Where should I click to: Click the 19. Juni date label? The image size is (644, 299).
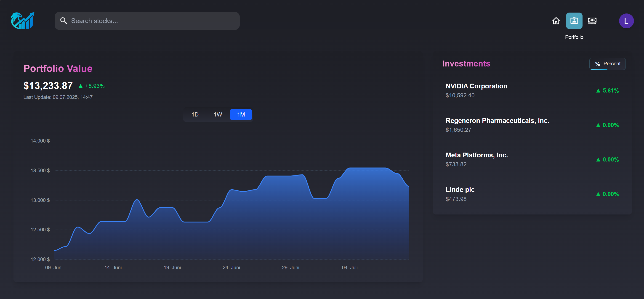pos(172,268)
